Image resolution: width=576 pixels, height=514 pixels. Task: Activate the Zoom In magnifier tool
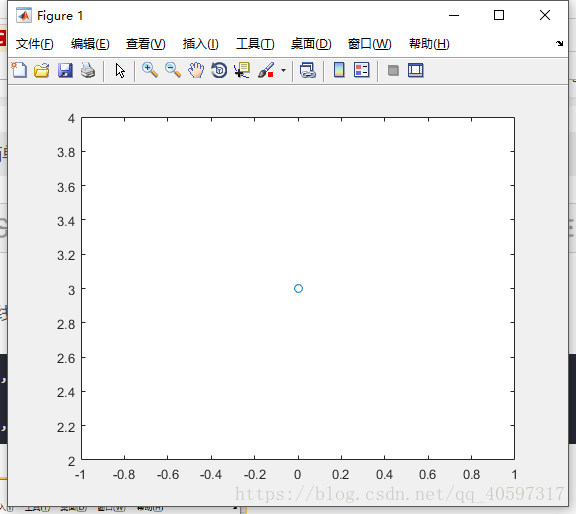click(150, 70)
